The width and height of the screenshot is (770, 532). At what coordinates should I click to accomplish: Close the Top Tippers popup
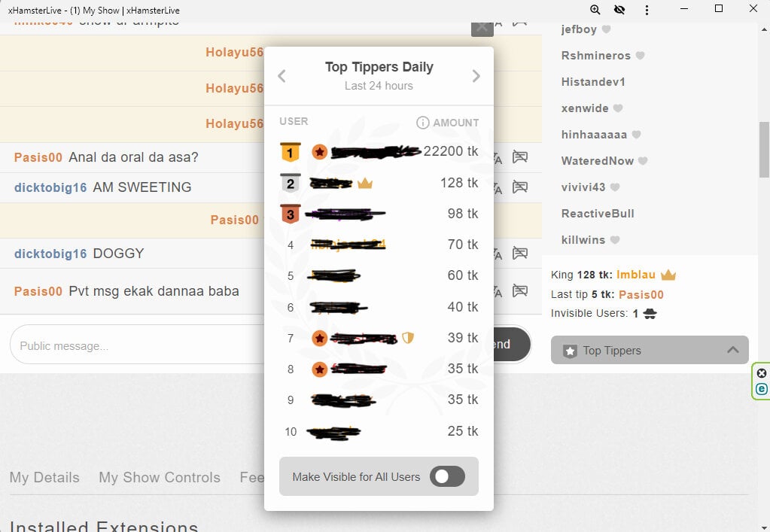[482, 28]
